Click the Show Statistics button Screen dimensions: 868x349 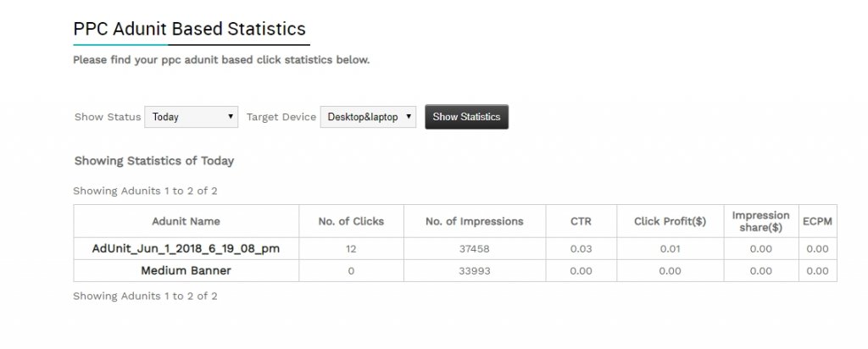(467, 117)
